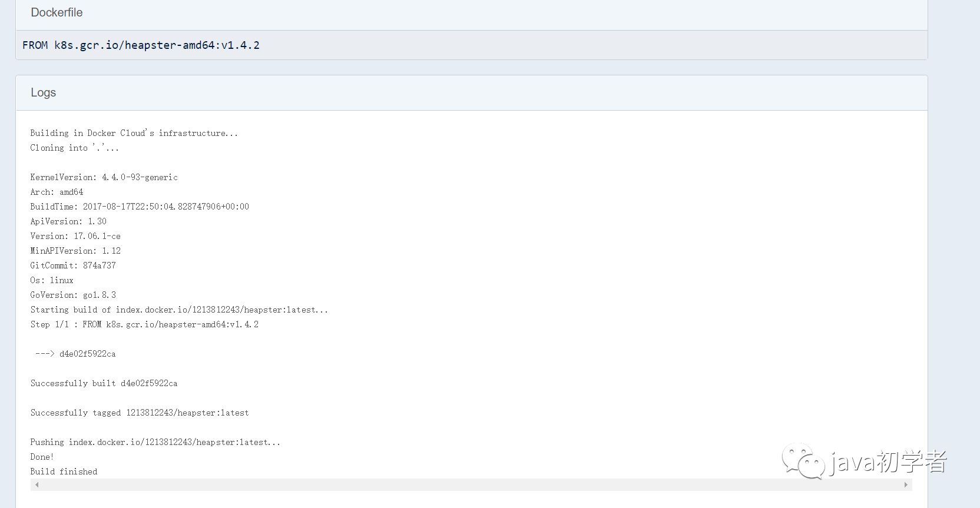The height and width of the screenshot is (508, 980).
Task: Click the Os: linux log line
Action: 52,280
